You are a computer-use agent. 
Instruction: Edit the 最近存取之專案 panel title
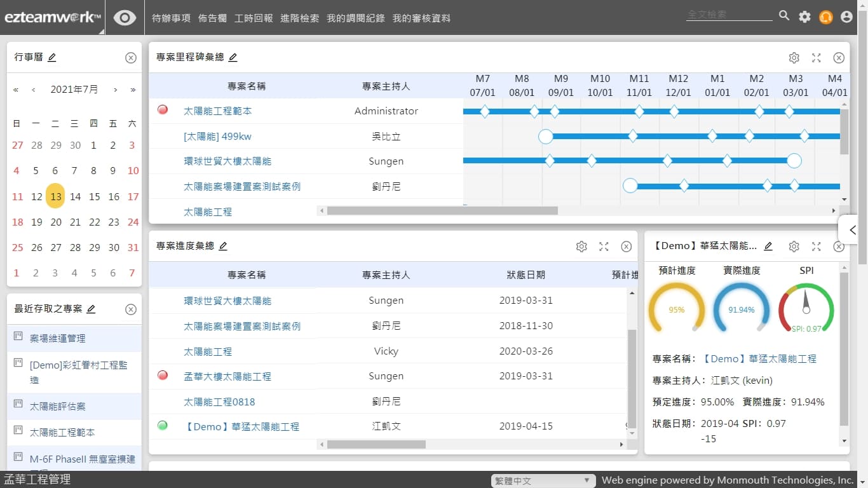(91, 309)
